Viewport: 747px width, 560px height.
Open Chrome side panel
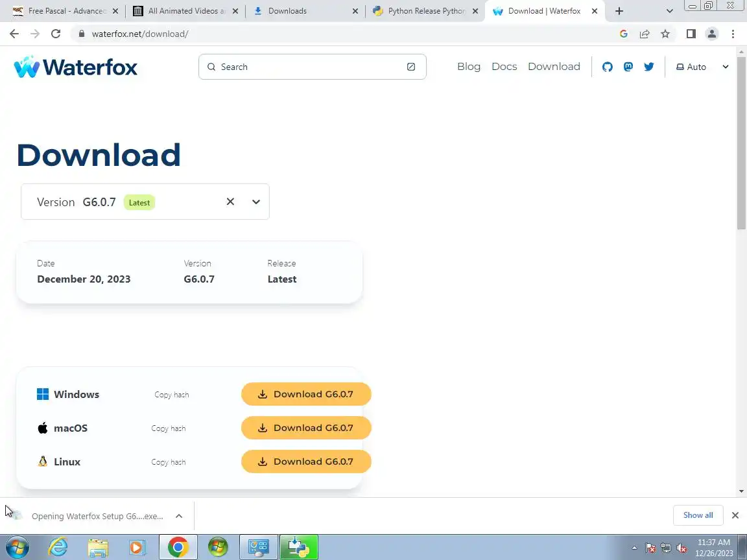click(691, 33)
